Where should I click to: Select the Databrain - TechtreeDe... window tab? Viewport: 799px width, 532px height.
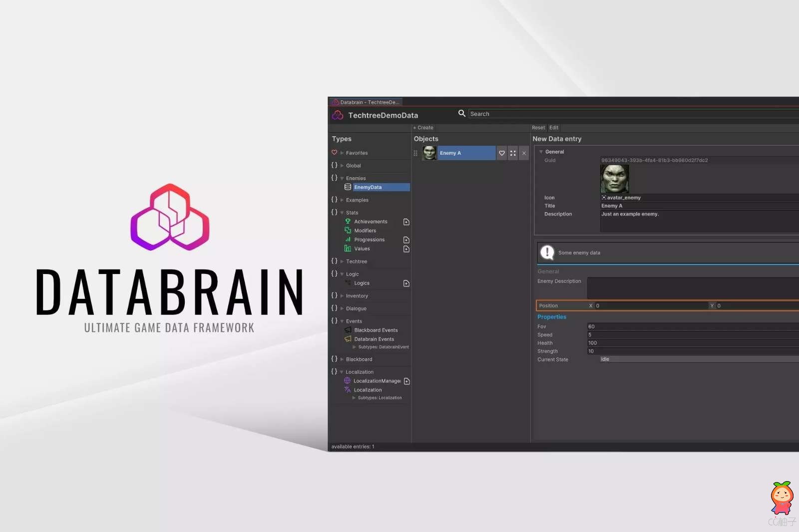click(x=366, y=102)
